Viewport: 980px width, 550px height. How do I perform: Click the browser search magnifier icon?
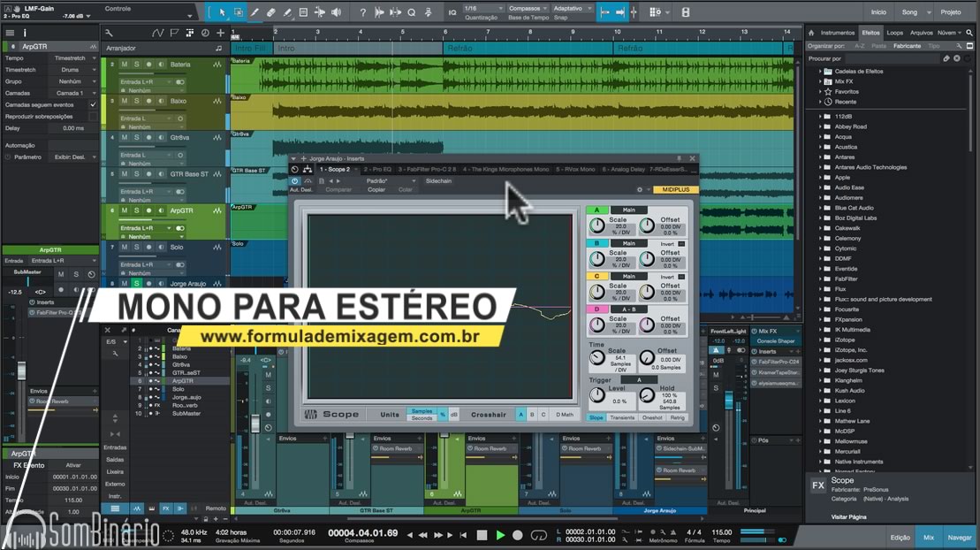[969, 33]
